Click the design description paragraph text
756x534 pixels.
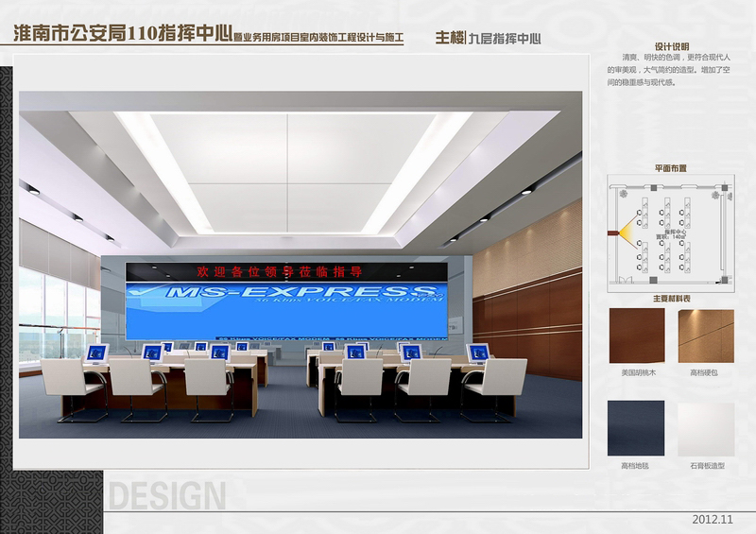[670, 70]
